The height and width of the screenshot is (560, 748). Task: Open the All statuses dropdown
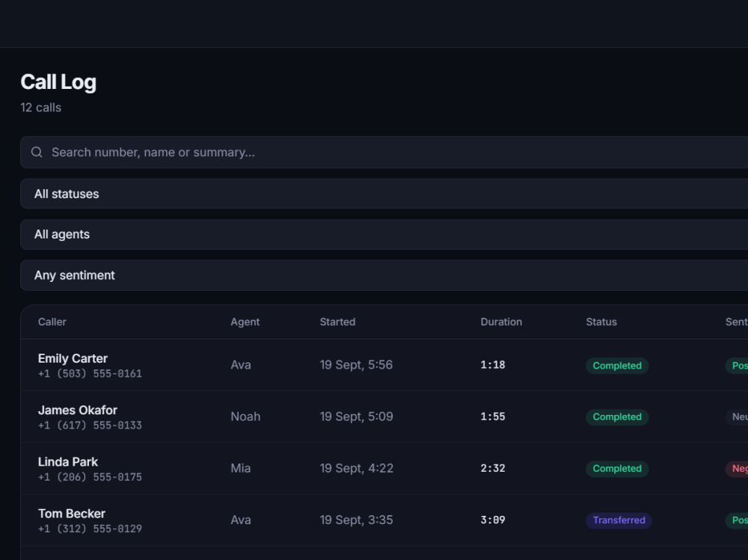click(384, 194)
